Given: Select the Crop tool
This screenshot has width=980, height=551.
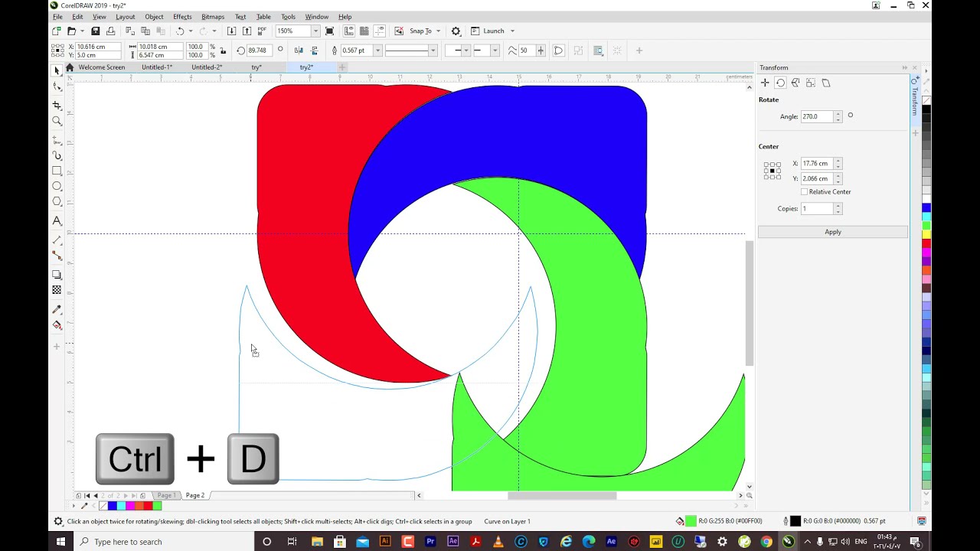Looking at the screenshot, I should click(x=57, y=104).
